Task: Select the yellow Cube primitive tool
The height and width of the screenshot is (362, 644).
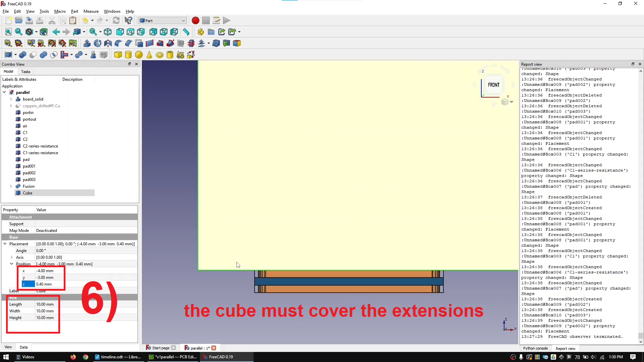Action: (x=118, y=55)
